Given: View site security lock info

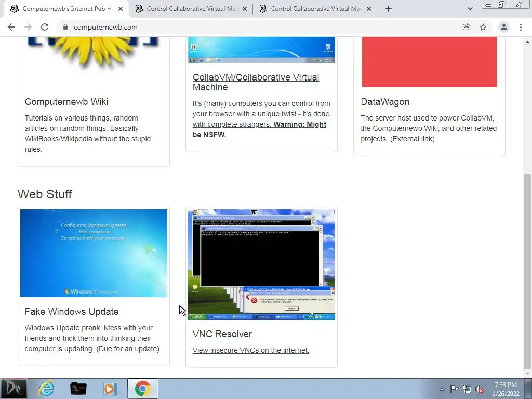Looking at the screenshot, I should (65, 27).
